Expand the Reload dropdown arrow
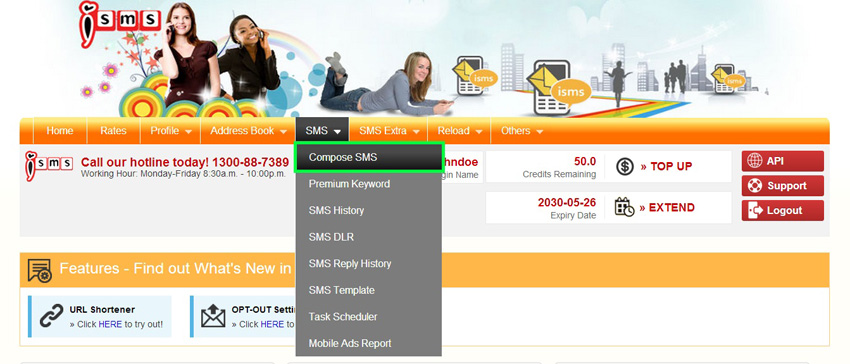 click(x=479, y=131)
